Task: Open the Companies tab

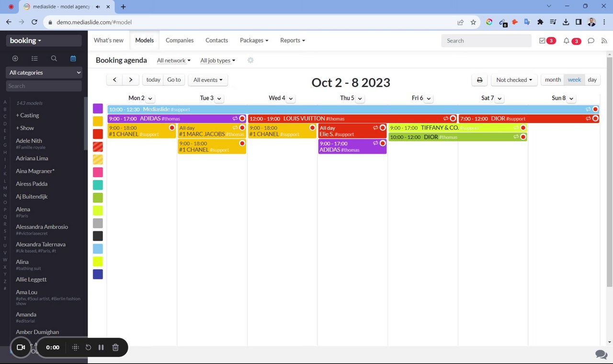Action: click(x=180, y=41)
